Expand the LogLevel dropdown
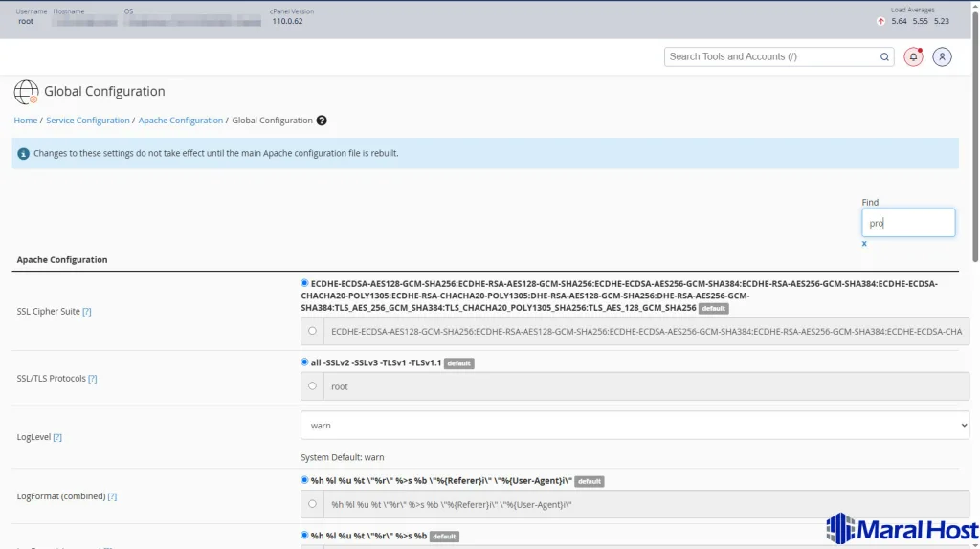 pos(634,426)
